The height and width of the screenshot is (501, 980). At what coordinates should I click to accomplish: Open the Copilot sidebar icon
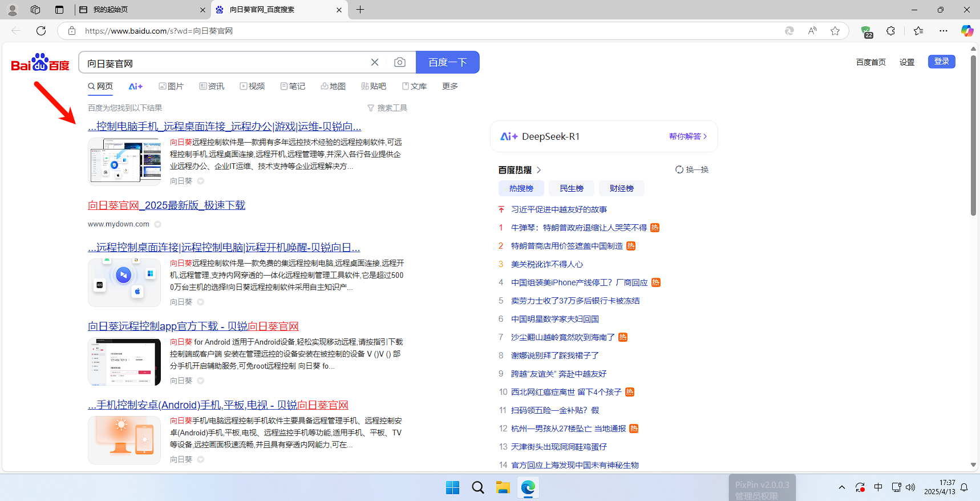pos(967,31)
